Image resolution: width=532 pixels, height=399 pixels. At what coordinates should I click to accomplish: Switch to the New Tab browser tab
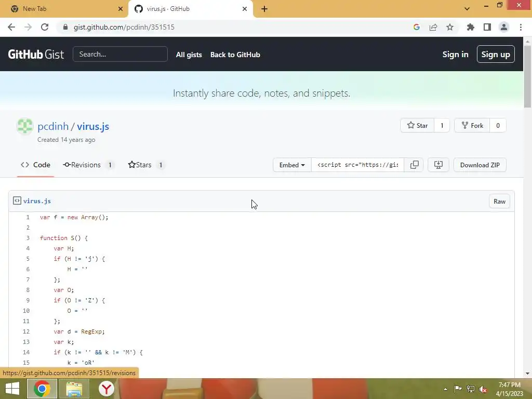tap(64, 9)
